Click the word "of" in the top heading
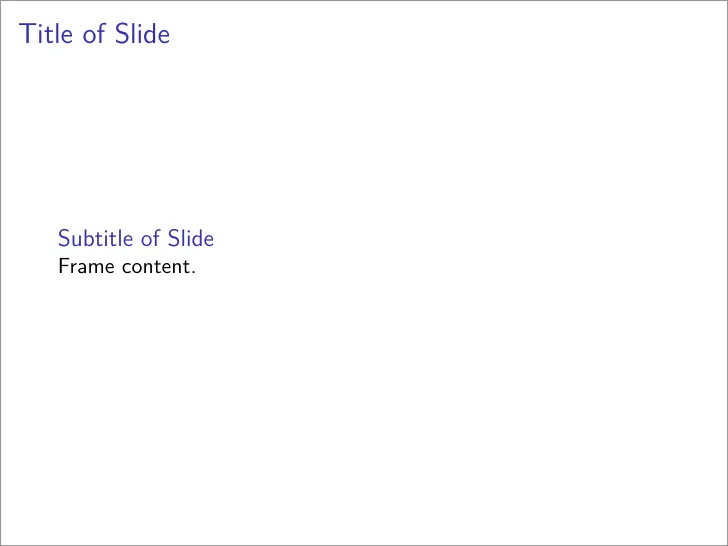Screen dimensions: 728x546 (94, 34)
